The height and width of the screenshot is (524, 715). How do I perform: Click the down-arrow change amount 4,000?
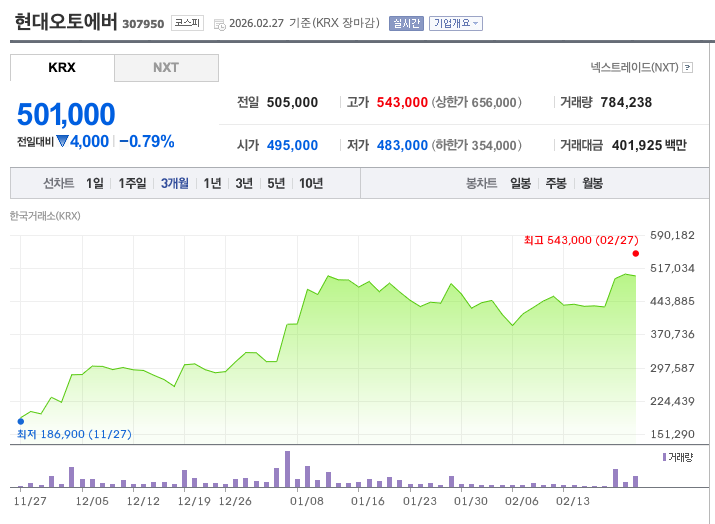click(x=83, y=141)
